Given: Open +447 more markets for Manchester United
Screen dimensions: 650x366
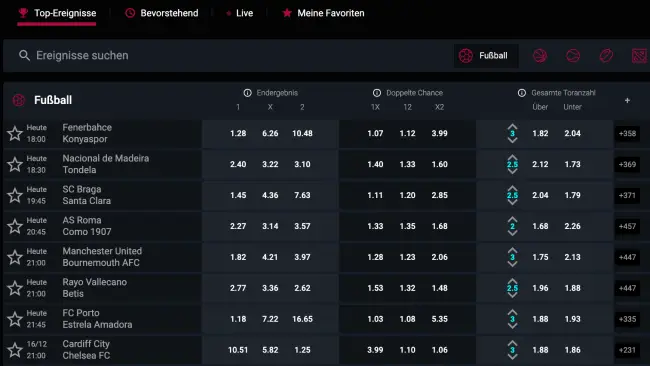Looking at the screenshot, I should click(627, 257).
